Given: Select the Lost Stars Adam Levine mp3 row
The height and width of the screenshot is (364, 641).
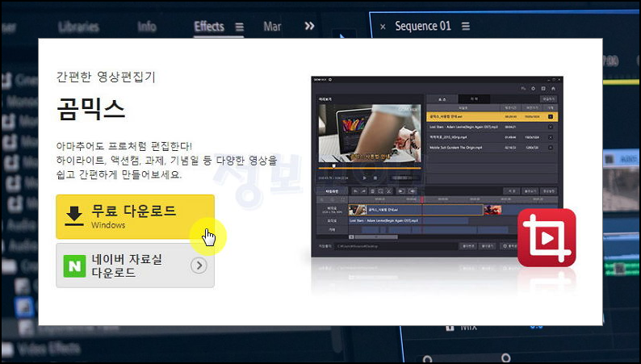Looking at the screenshot, I should click(492, 127).
